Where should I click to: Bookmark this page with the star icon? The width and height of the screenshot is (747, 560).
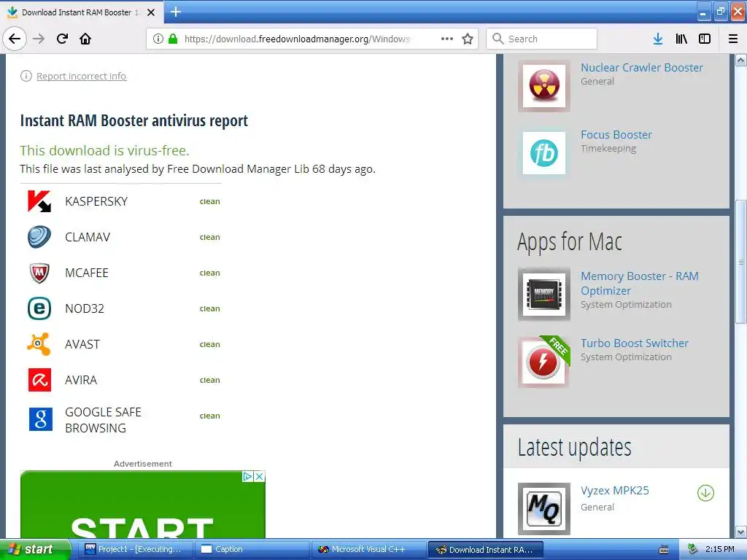[468, 39]
